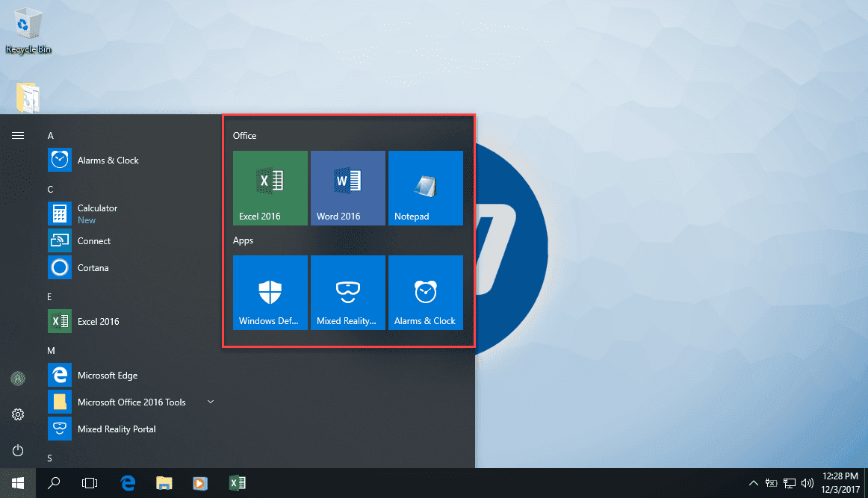
Task: Click the battery tray icon
Action: click(771, 483)
